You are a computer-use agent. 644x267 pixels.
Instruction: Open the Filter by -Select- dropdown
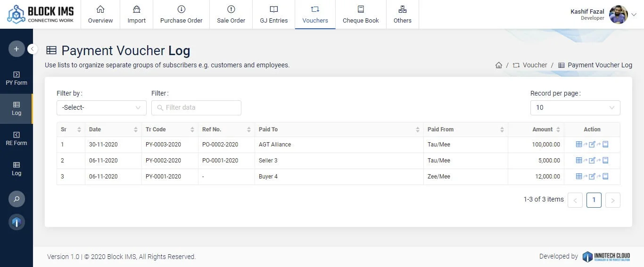point(101,108)
